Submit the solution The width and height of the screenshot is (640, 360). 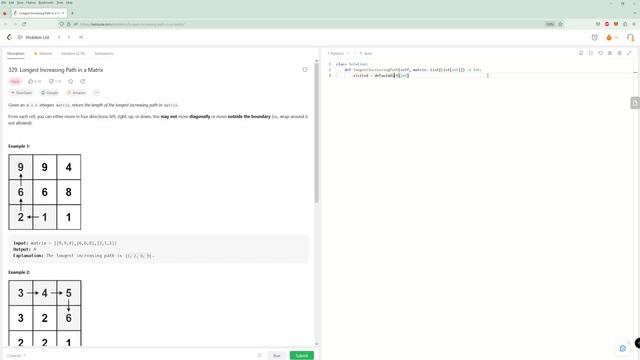(x=302, y=356)
